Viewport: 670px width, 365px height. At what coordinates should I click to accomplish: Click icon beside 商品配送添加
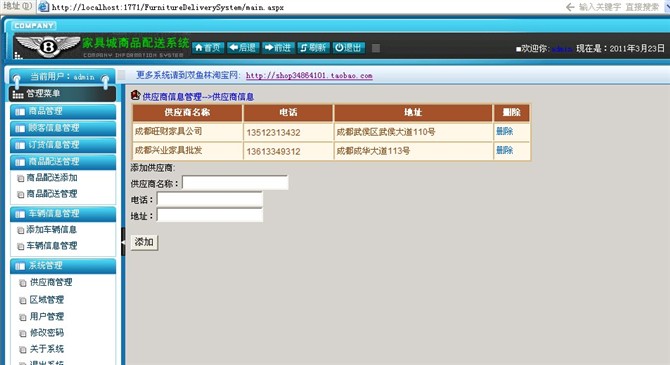[x=21, y=178]
